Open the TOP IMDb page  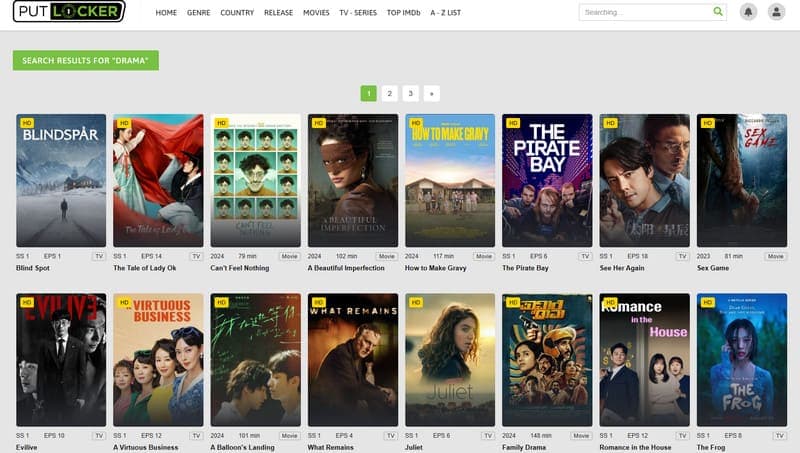[404, 13]
